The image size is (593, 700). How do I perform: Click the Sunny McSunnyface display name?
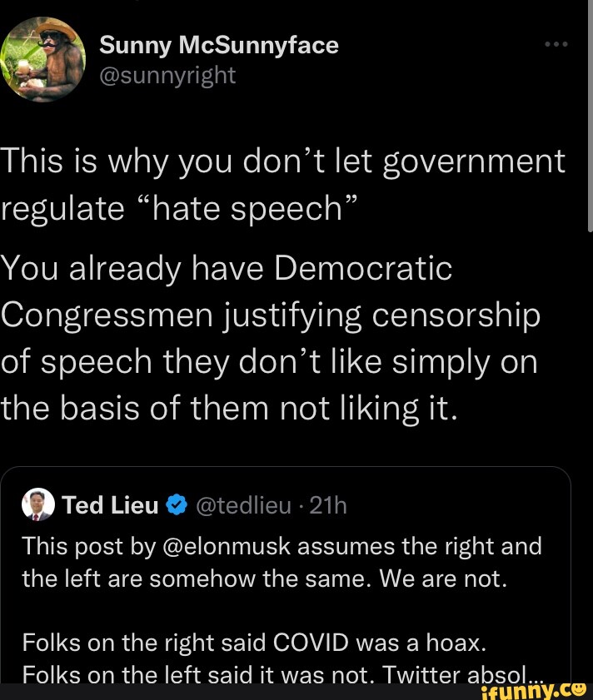pyautogui.click(x=218, y=45)
